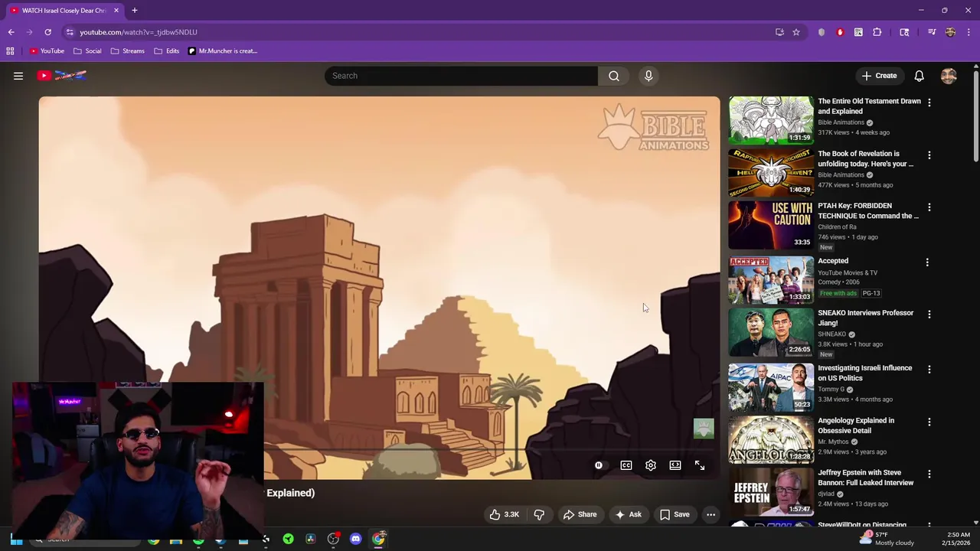Screen dimensions: 980x551
Task: Click the Create button
Action: (x=879, y=76)
